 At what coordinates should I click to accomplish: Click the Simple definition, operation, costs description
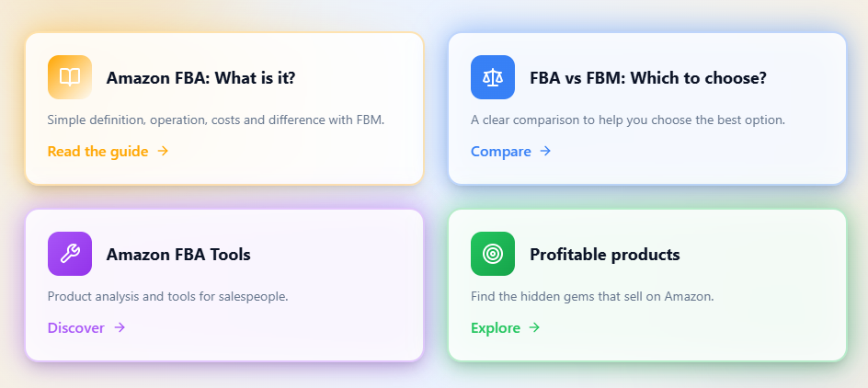point(215,120)
